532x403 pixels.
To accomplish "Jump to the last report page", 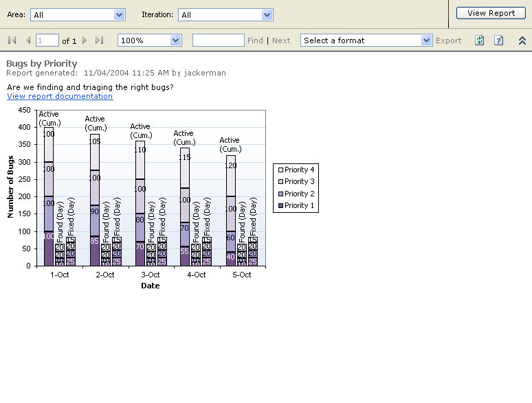I will click(100, 41).
